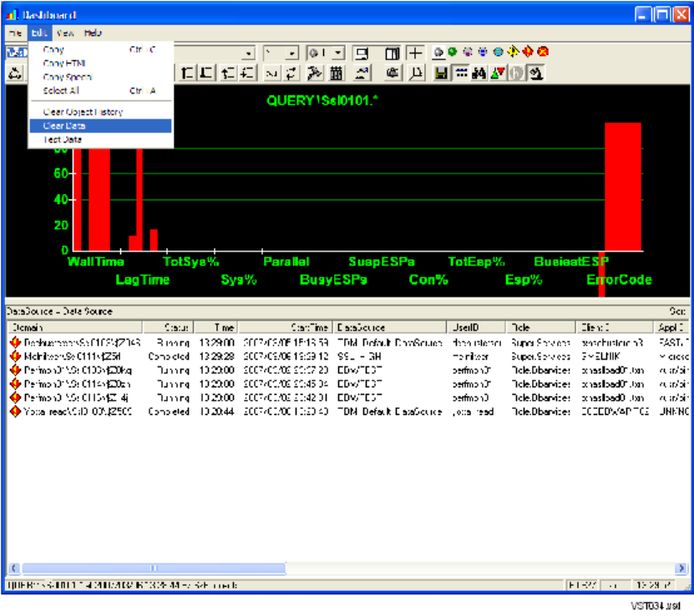This screenshot has height=616, width=694.
Task: Click the floppy disk save icon
Action: coord(440,73)
